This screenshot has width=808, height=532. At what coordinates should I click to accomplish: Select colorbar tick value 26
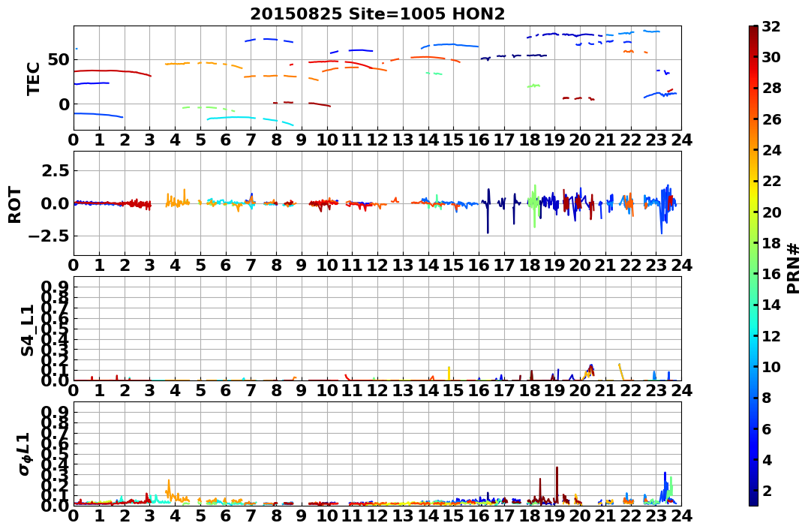coord(771,119)
